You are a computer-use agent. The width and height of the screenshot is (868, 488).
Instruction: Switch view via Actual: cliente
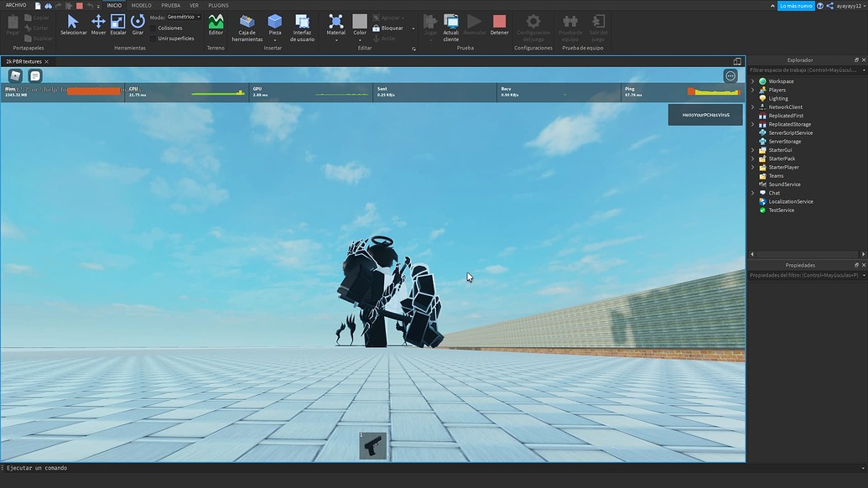point(450,28)
